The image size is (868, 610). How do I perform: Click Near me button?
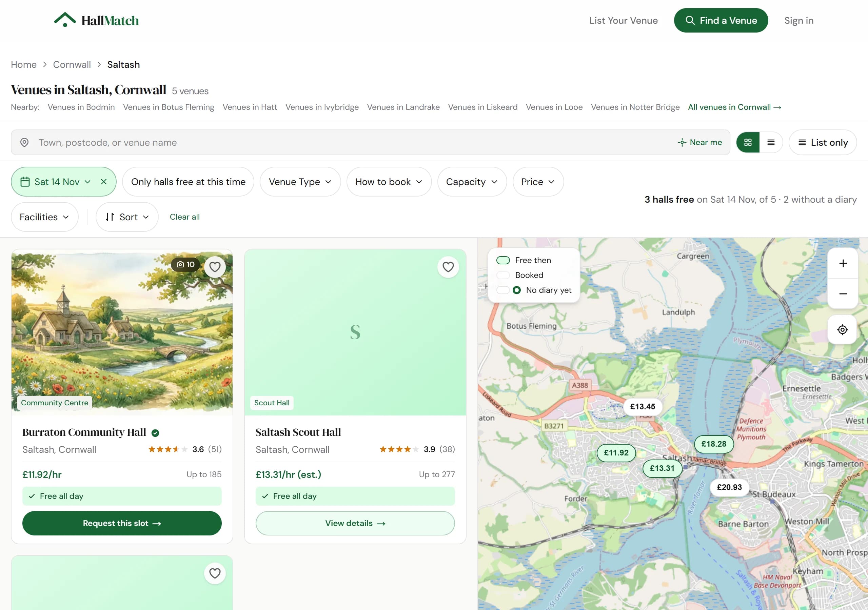tap(700, 142)
